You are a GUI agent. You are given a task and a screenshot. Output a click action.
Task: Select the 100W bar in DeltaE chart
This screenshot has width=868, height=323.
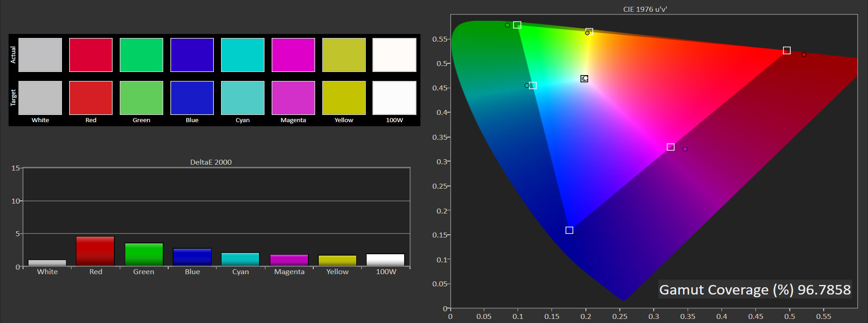[386, 260]
